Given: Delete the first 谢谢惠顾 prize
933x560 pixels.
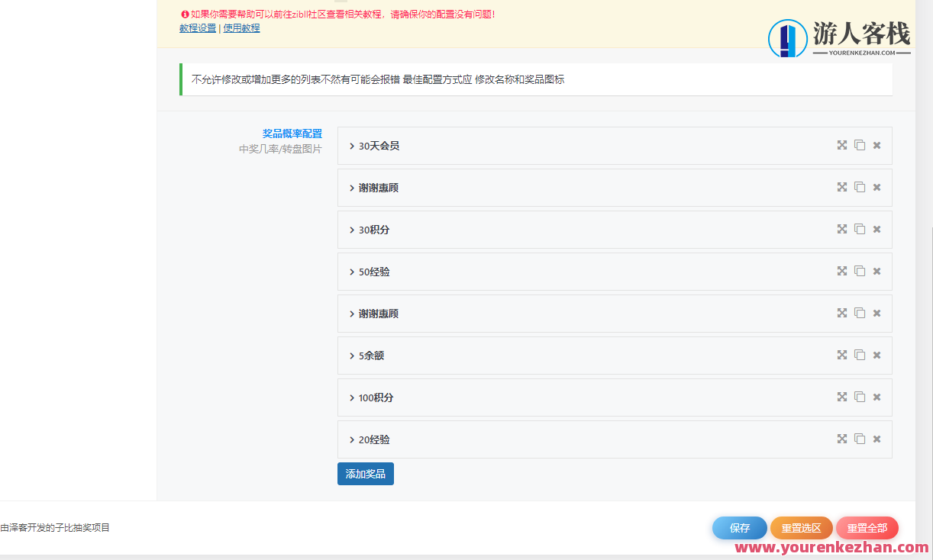Looking at the screenshot, I should click(877, 187).
